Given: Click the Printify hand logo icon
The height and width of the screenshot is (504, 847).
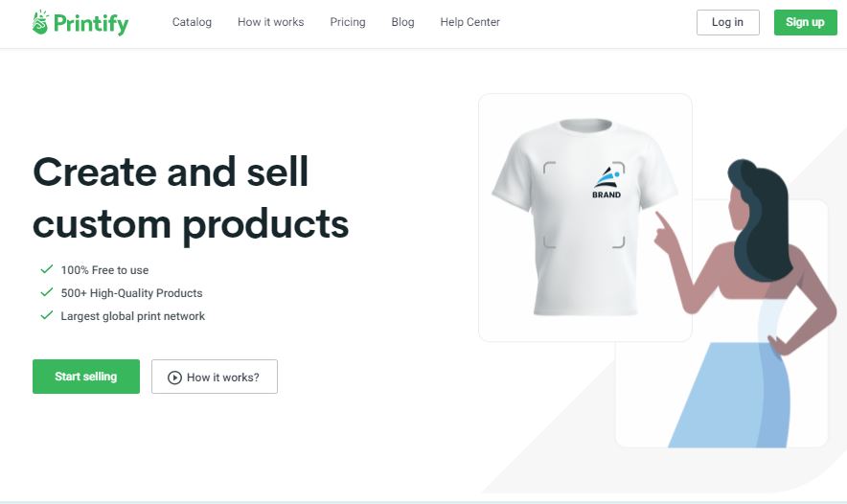Looking at the screenshot, I should pyautogui.click(x=40, y=22).
